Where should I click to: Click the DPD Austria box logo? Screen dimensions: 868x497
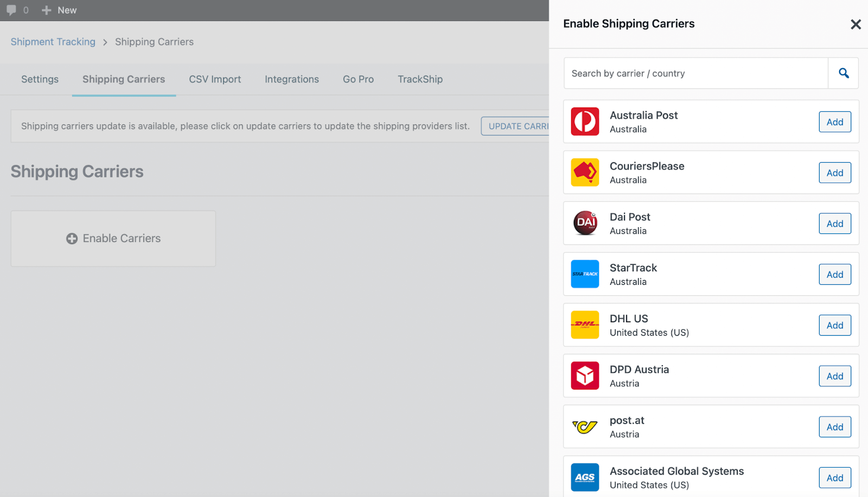584,375
